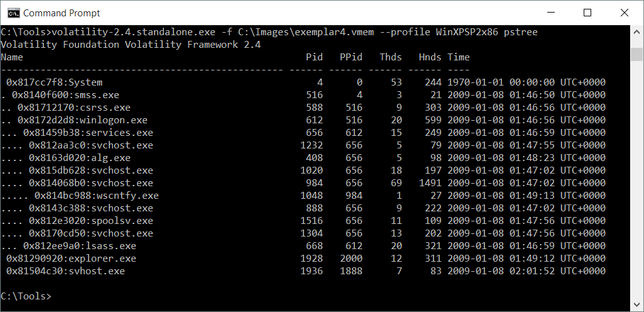Click the 0x817cc7f8:System process entry
This screenshot has width=644, height=312.
tap(54, 82)
